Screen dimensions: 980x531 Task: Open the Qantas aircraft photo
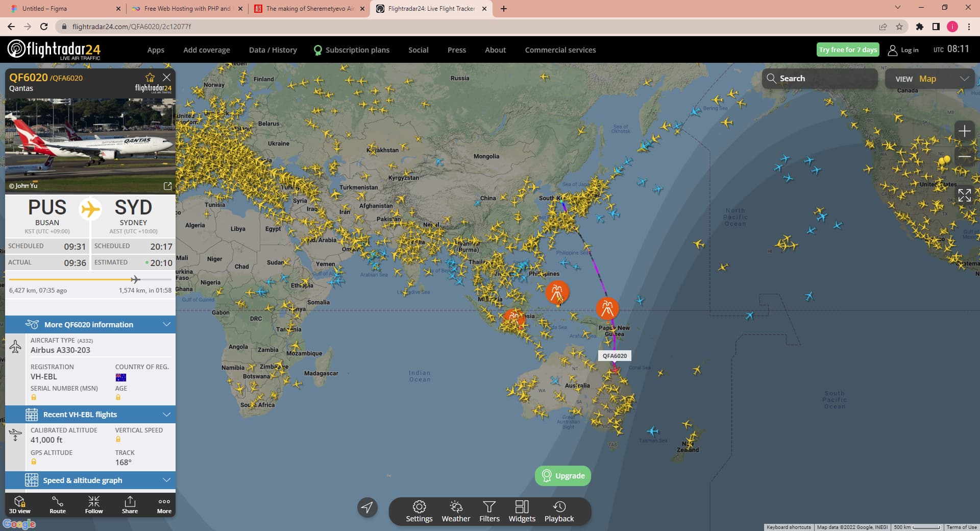point(90,146)
